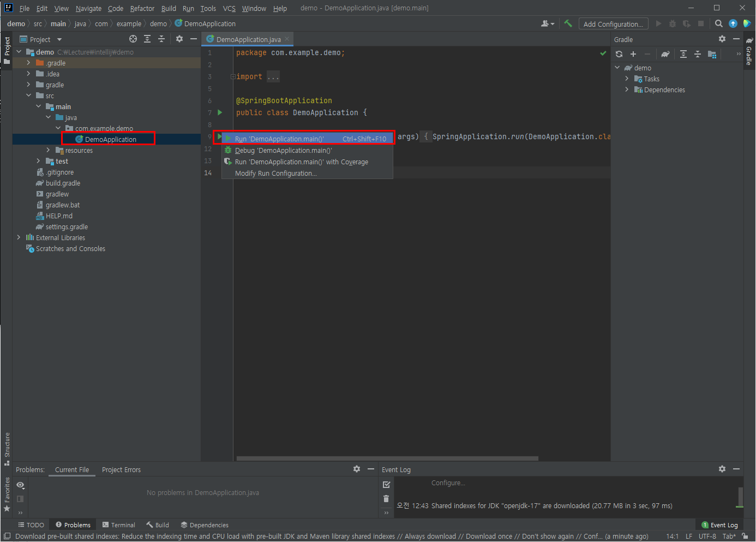The height and width of the screenshot is (542, 756).
Task: Open Project panel gear options
Action: (x=179, y=39)
